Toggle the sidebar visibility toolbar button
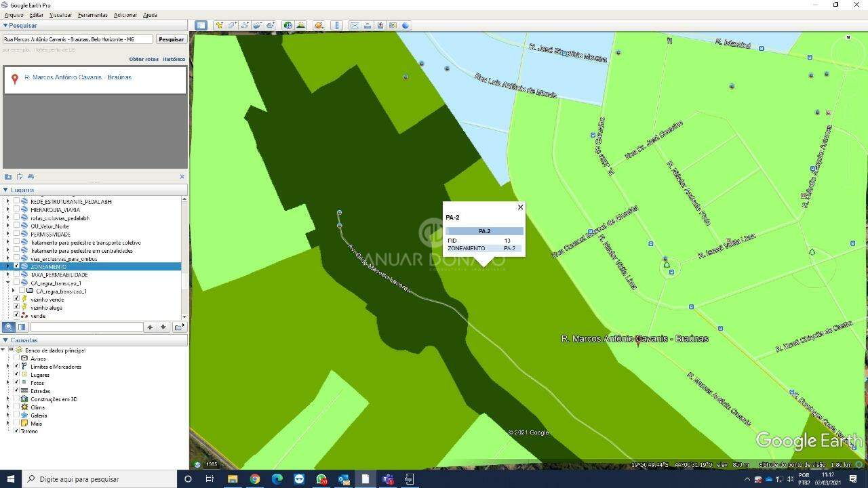This screenshot has width=868, height=488. point(201,25)
